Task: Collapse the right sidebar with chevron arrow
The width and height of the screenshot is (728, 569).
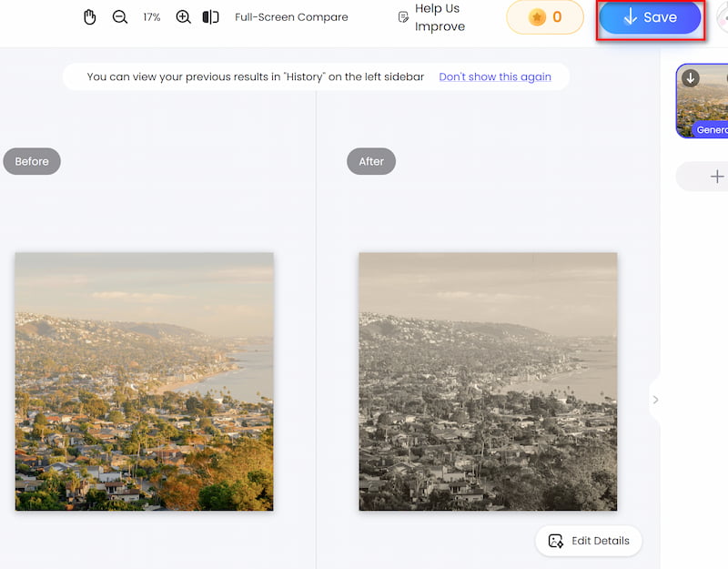Action: click(x=655, y=400)
